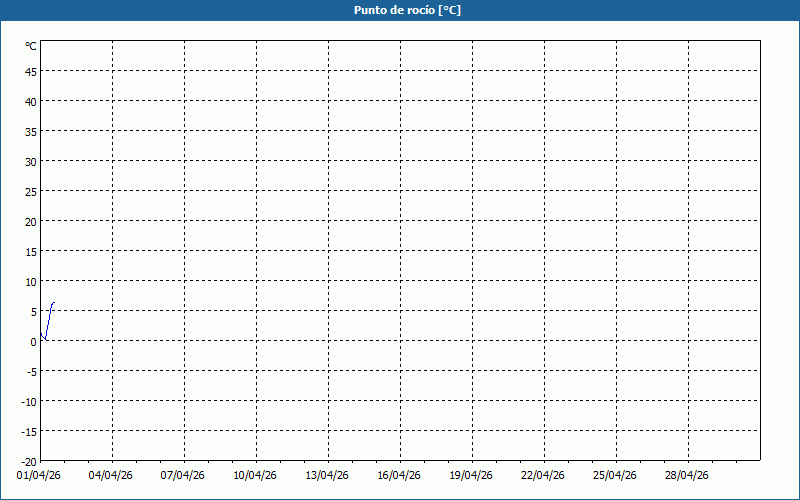Viewport: 800px width, 500px height.
Task: Click the -10 value on the y-axis
Action: [29, 401]
